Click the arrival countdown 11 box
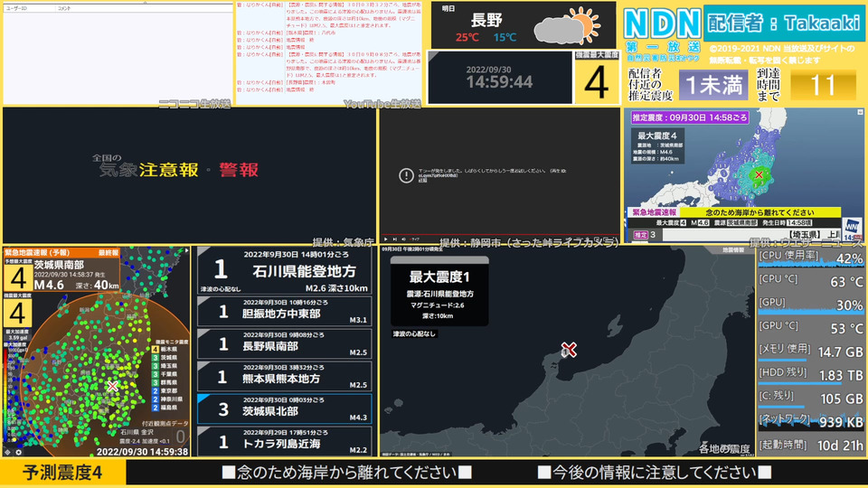 coord(823,85)
